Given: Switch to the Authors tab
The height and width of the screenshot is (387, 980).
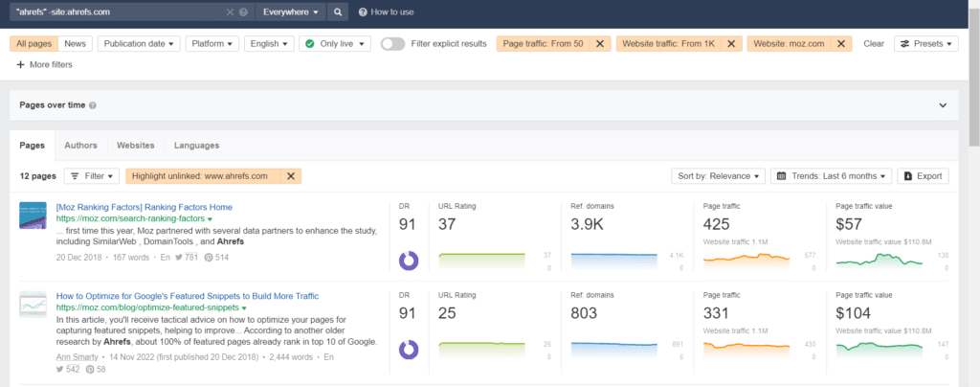Looking at the screenshot, I should (x=80, y=145).
